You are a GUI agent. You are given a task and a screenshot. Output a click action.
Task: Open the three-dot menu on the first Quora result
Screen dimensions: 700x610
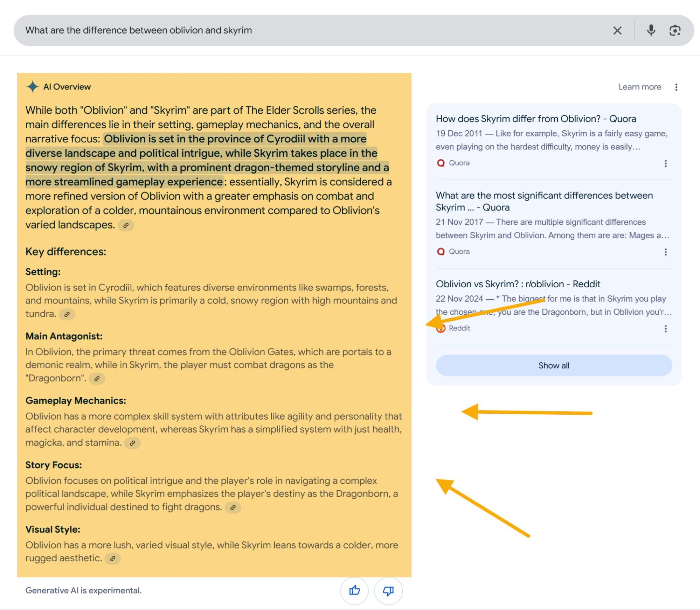click(x=665, y=163)
